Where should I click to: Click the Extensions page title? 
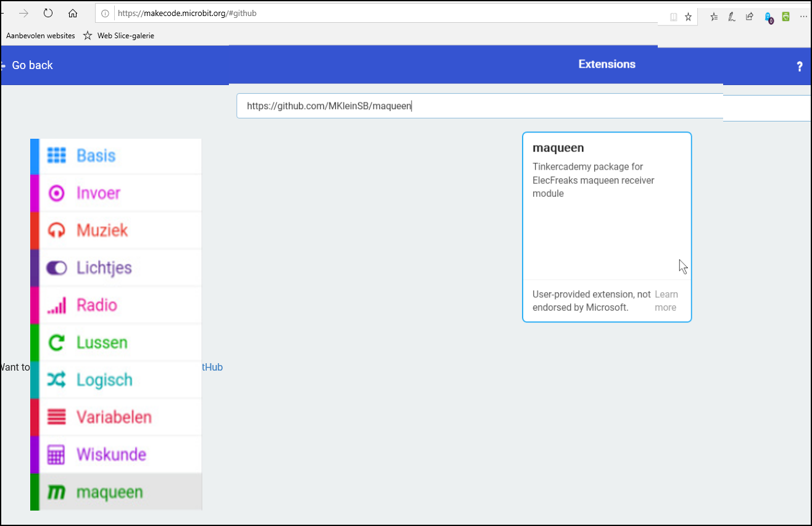tap(607, 64)
